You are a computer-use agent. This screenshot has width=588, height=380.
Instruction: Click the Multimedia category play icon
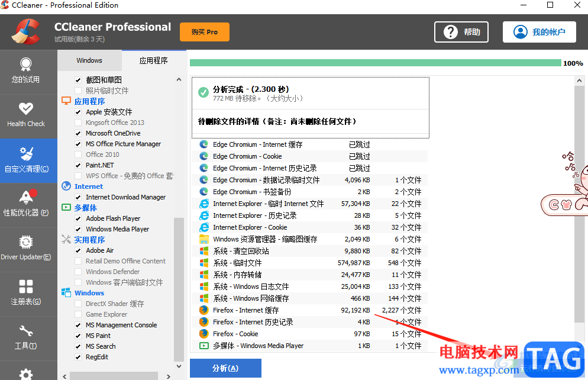[66, 207]
